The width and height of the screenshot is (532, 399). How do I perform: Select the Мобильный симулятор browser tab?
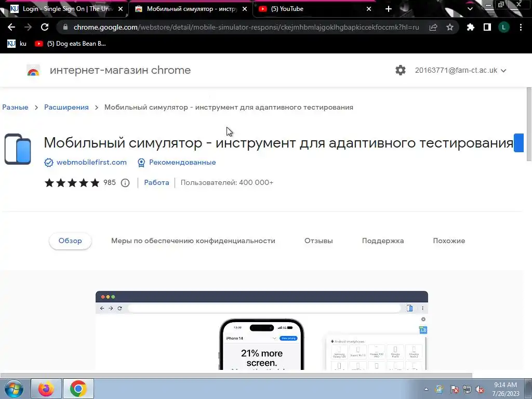pos(190,9)
